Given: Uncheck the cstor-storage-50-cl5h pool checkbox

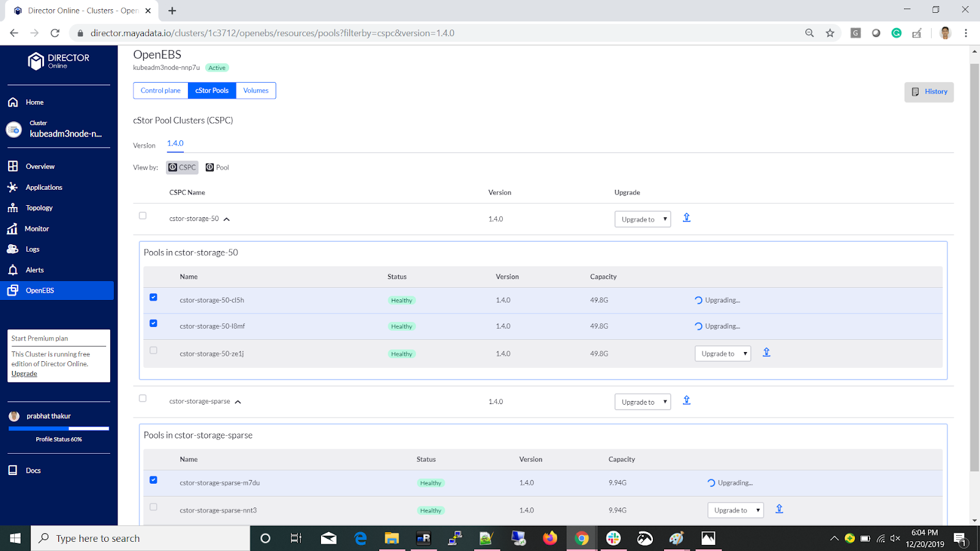Looking at the screenshot, I should pos(153,297).
